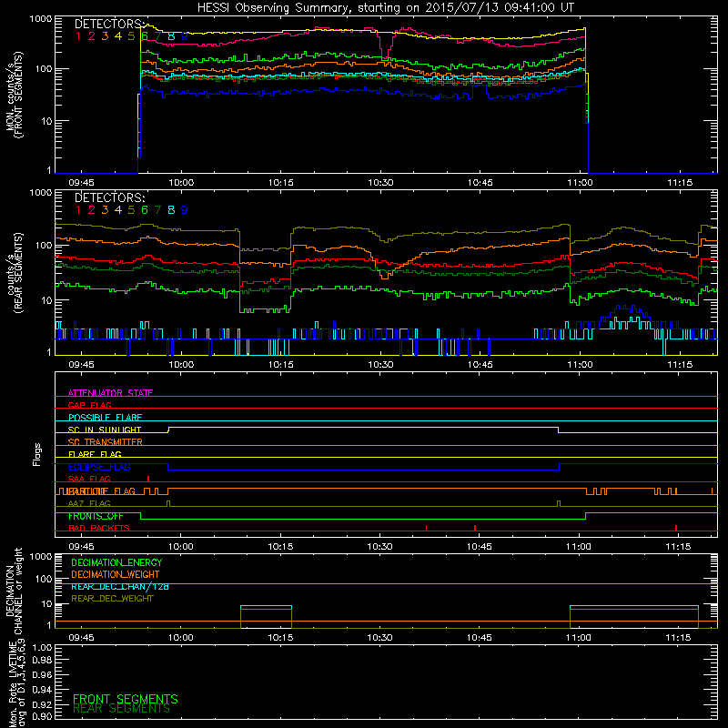Click the FRONT SEGMENTS livetime legend label
Screen dimensions: 728x728
click(x=126, y=699)
